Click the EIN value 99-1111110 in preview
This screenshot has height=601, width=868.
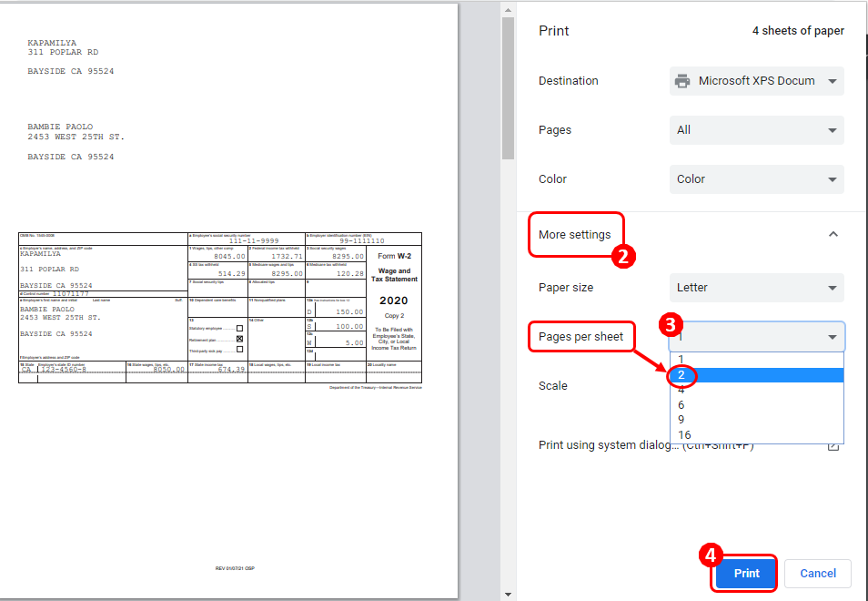coord(362,241)
